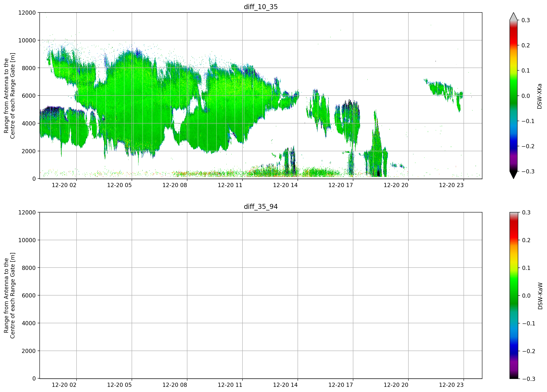Click the 12-20 20 tick label of top plot

click(x=396, y=185)
